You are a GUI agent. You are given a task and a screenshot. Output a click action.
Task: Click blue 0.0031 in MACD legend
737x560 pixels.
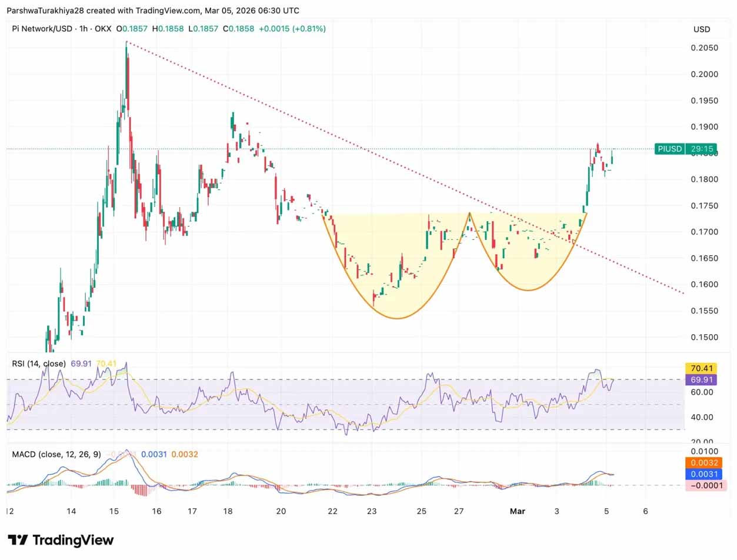pyautogui.click(x=155, y=454)
